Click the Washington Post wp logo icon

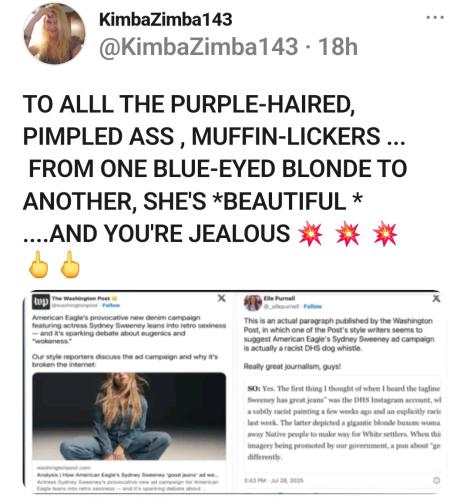[41, 301]
